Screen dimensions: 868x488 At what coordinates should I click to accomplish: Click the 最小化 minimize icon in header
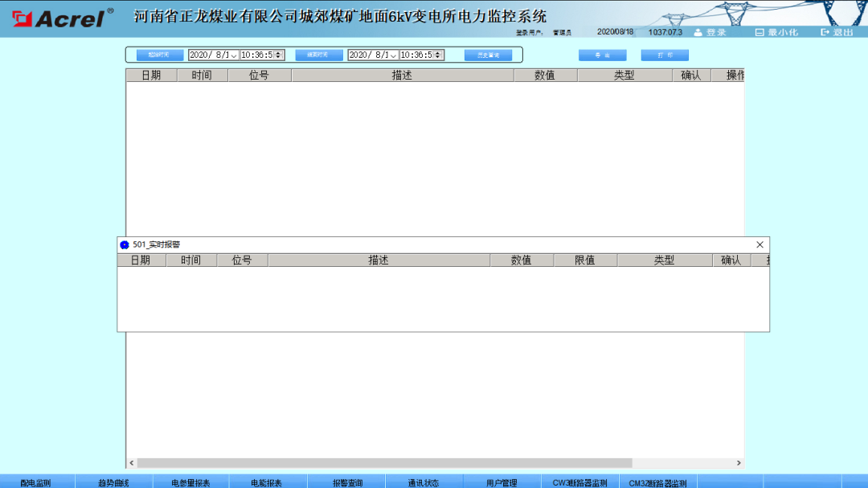759,33
